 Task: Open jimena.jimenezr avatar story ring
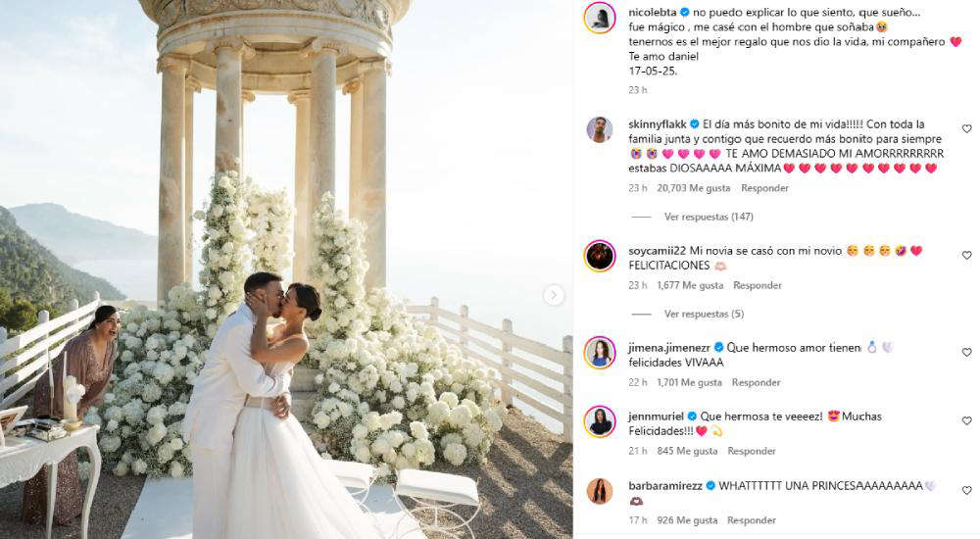click(600, 353)
